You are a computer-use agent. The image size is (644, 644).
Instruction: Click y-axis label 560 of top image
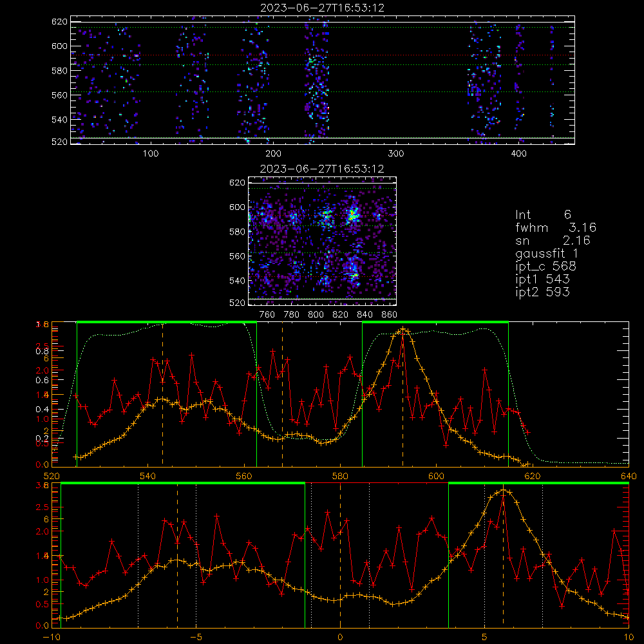pos(59,95)
